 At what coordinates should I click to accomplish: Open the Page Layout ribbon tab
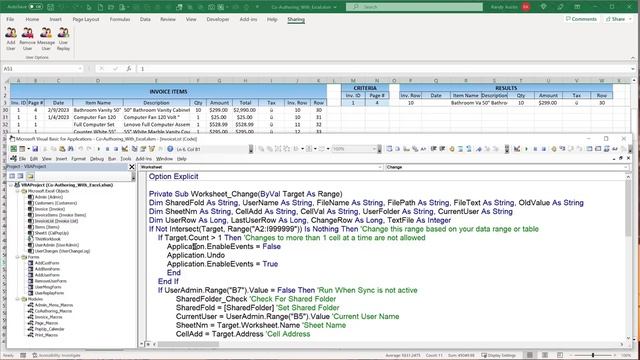[86, 19]
